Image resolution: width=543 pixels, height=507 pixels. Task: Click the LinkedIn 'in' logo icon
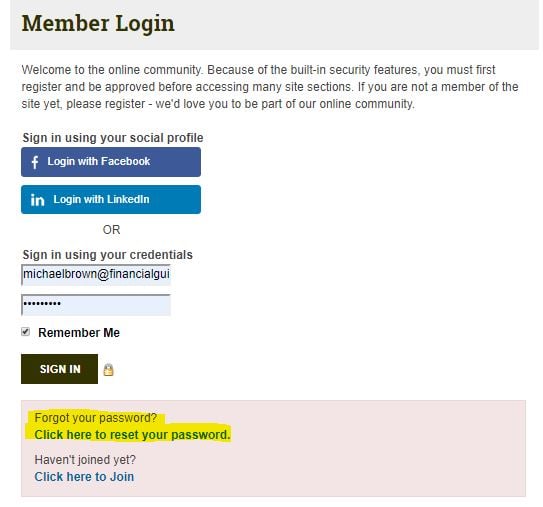coord(37,200)
